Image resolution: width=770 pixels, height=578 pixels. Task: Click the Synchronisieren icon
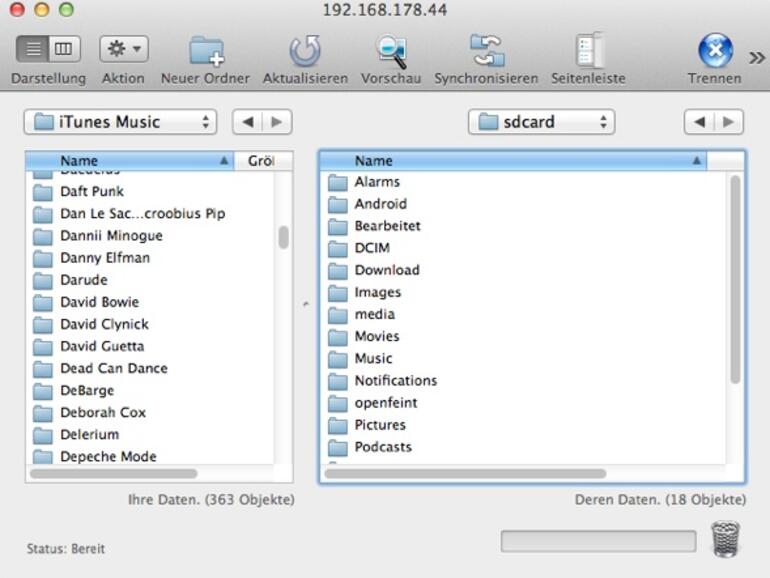486,50
